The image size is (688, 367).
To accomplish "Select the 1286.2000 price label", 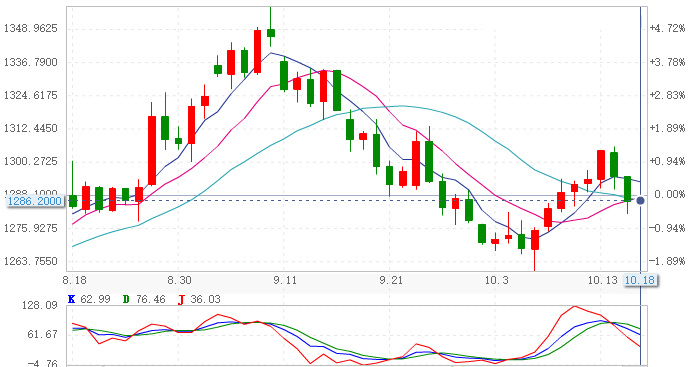I will [x=35, y=201].
